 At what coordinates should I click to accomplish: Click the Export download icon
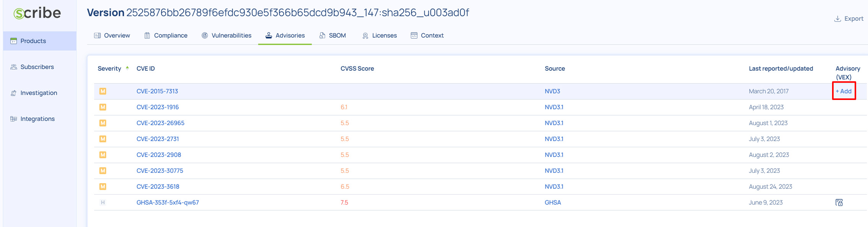pyautogui.click(x=837, y=19)
